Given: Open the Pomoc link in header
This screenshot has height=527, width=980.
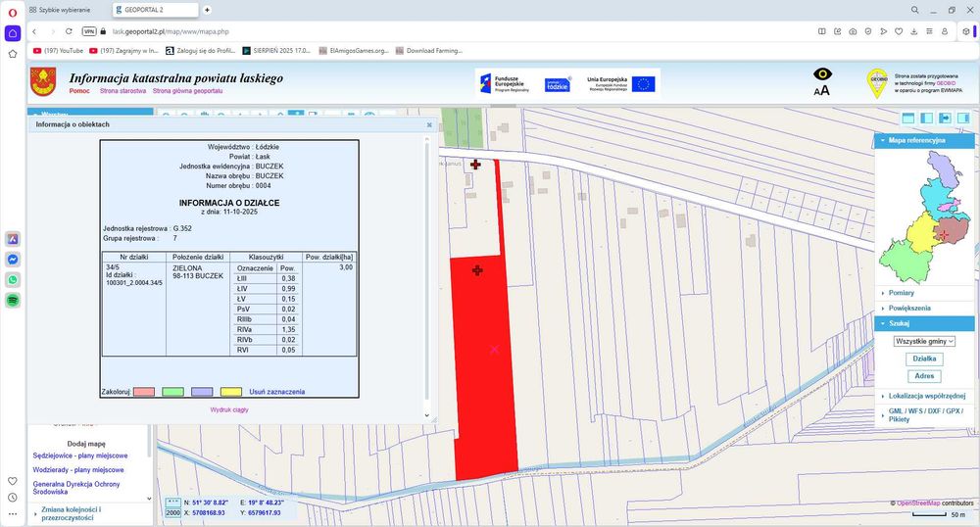Looking at the screenshot, I should point(79,90).
